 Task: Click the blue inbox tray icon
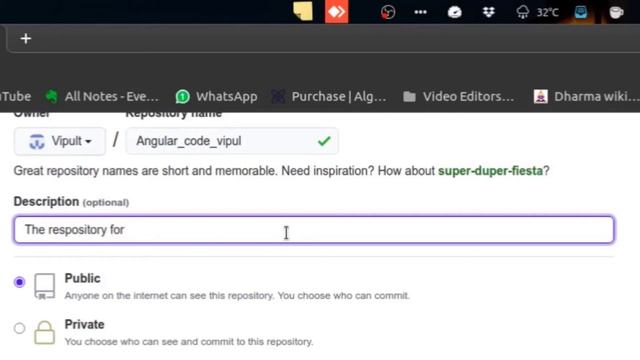[581, 12]
